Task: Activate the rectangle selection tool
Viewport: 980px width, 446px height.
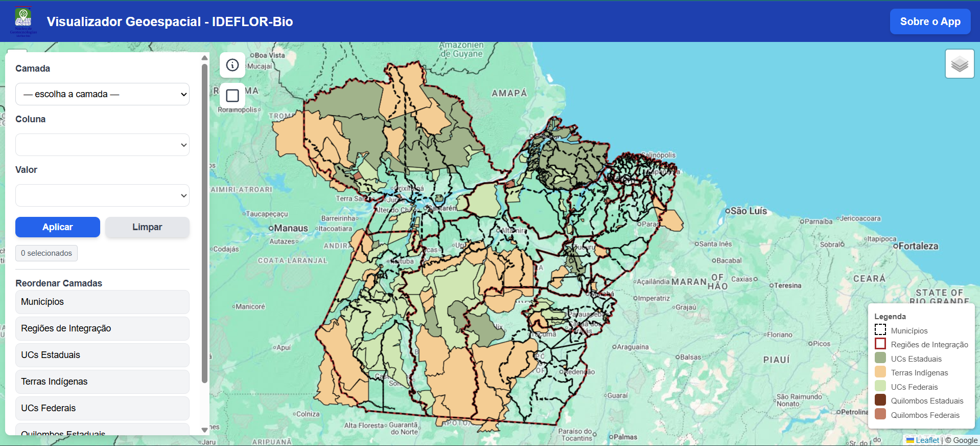Action: [x=232, y=96]
